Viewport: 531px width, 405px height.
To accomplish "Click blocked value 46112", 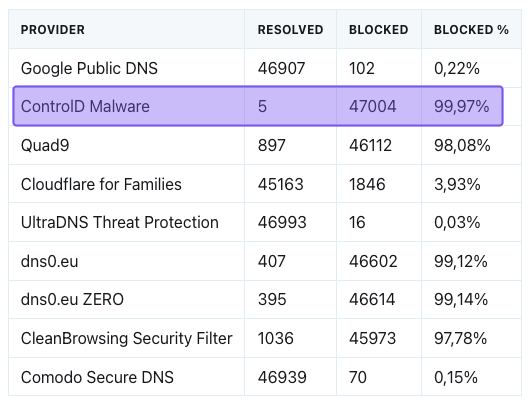I will 370,146.
